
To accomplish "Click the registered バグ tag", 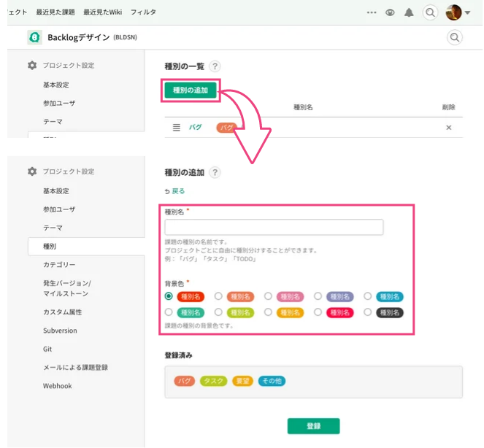I will pos(184,381).
